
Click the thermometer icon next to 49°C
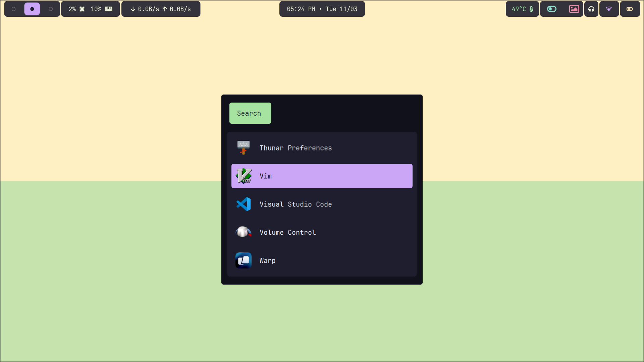[x=531, y=9]
